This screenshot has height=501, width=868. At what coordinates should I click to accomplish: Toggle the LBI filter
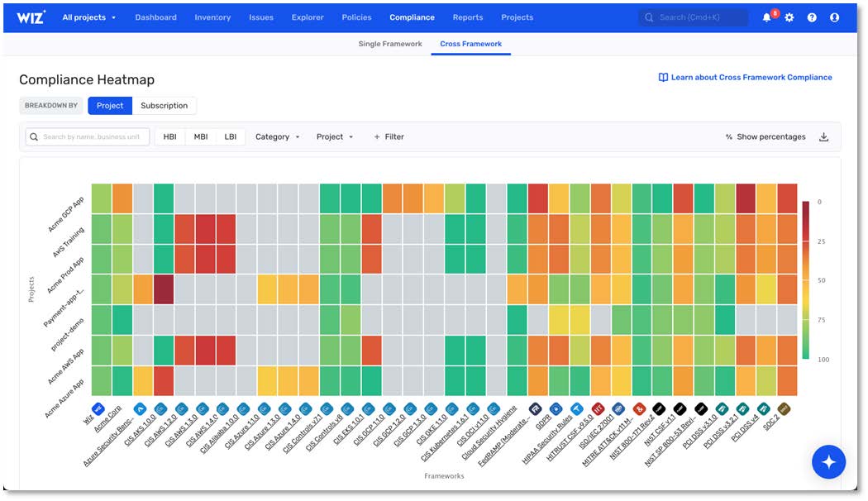pos(230,137)
